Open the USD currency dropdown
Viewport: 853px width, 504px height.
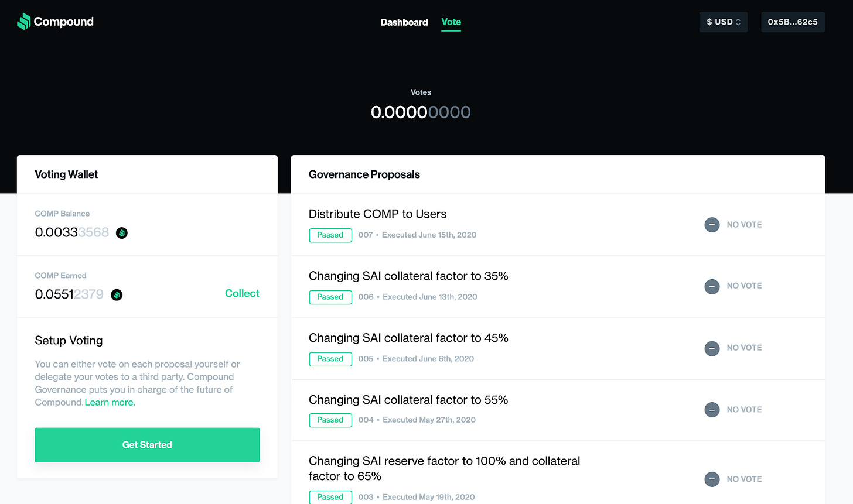723,22
